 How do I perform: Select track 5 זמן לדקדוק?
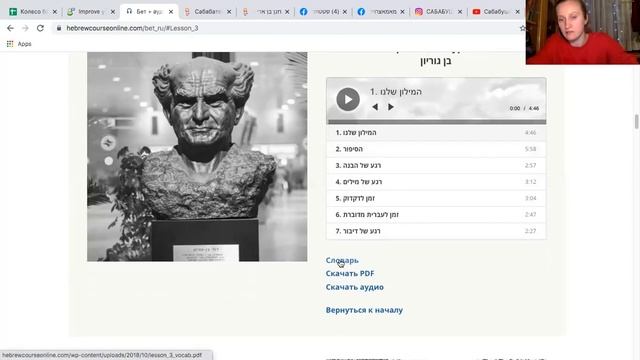pos(436,198)
